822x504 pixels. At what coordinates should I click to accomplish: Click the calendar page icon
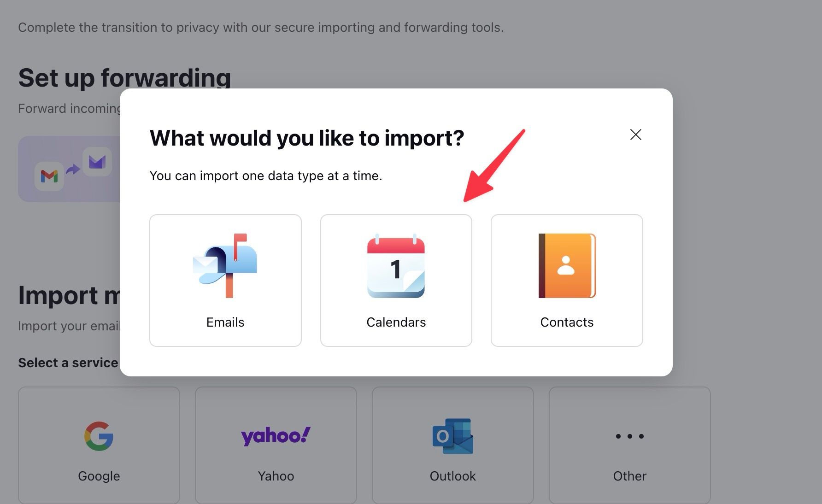396,266
